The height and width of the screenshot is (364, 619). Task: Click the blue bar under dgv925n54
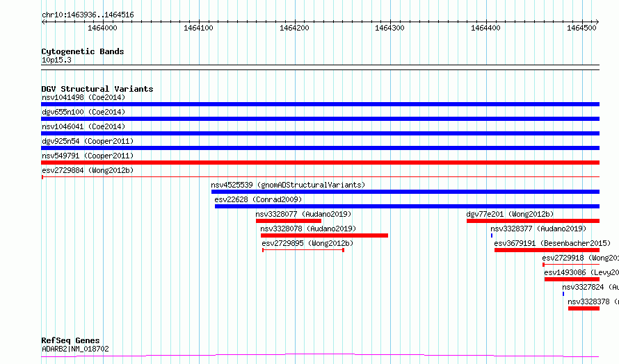click(320, 148)
